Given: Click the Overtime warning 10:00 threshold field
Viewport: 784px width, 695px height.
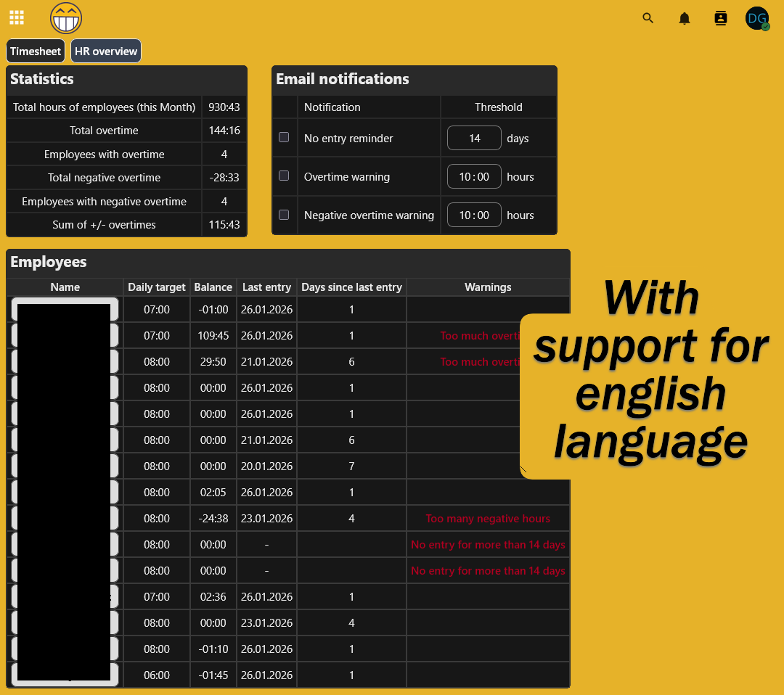Looking at the screenshot, I should (474, 176).
